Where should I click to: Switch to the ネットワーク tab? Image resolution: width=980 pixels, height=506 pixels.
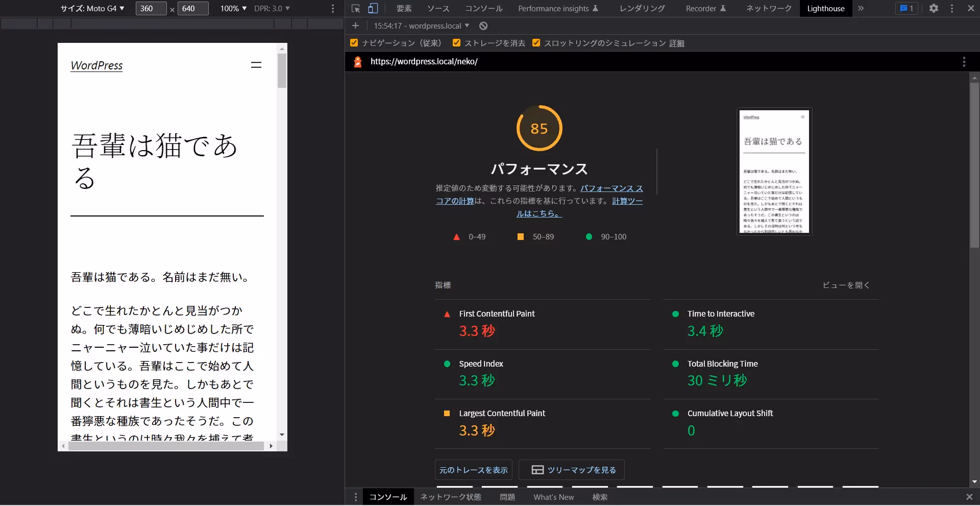coord(769,9)
